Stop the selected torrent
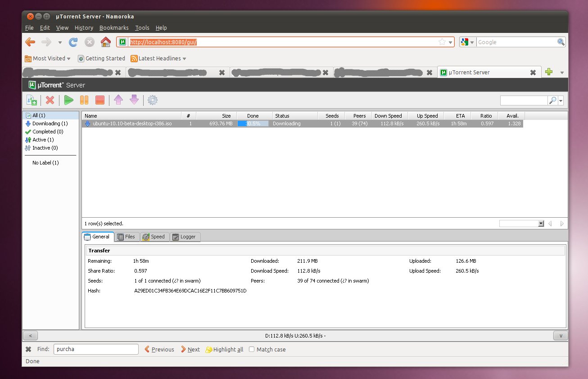 [x=100, y=100]
